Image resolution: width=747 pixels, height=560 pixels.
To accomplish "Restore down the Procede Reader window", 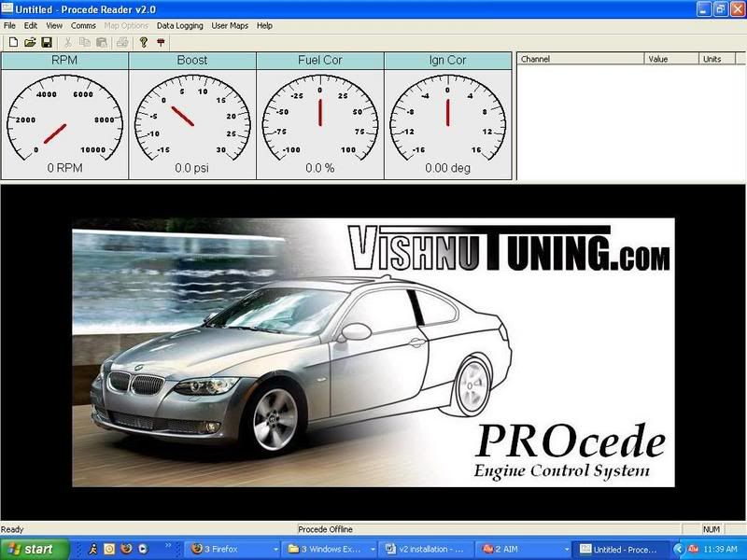I will click(720, 9).
